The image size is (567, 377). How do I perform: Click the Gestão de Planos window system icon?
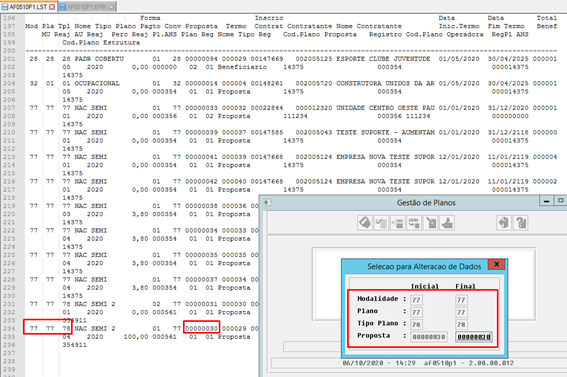point(268,202)
